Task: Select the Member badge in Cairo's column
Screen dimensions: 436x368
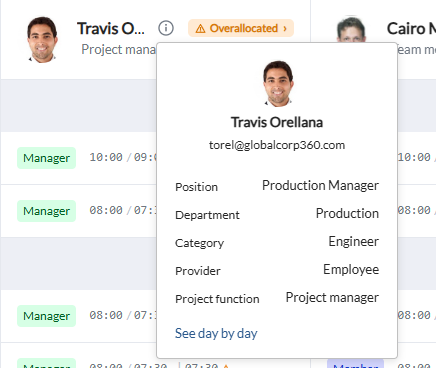Action: (x=355, y=364)
